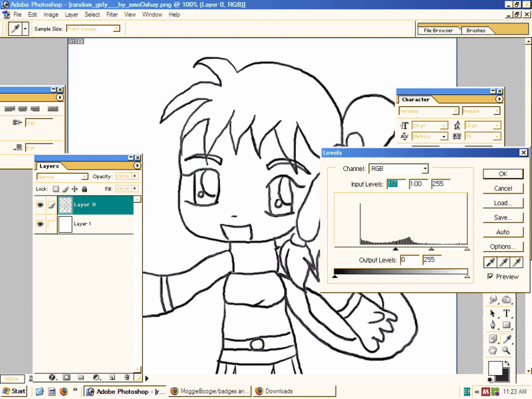
Task: Open the tool preset picker arrow
Action: click(x=25, y=29)
